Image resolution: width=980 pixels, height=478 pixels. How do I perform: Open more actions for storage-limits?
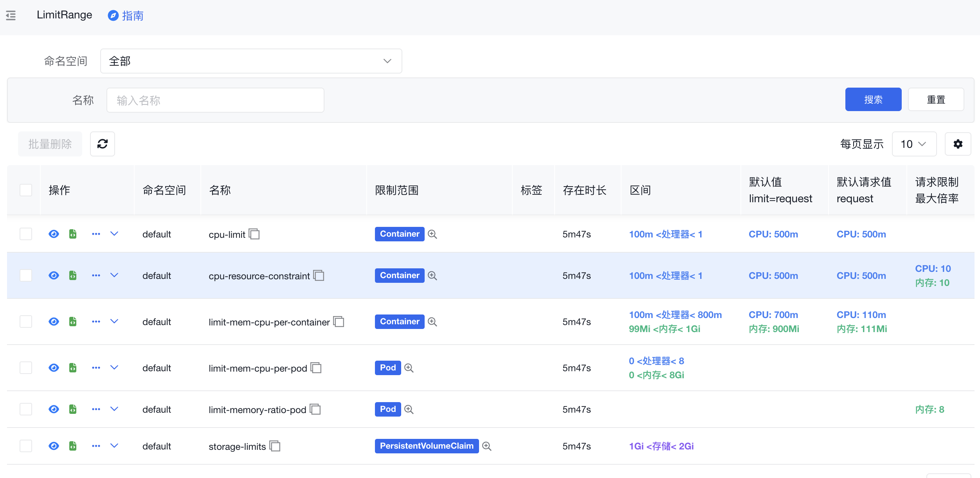[x=96, y=446]
